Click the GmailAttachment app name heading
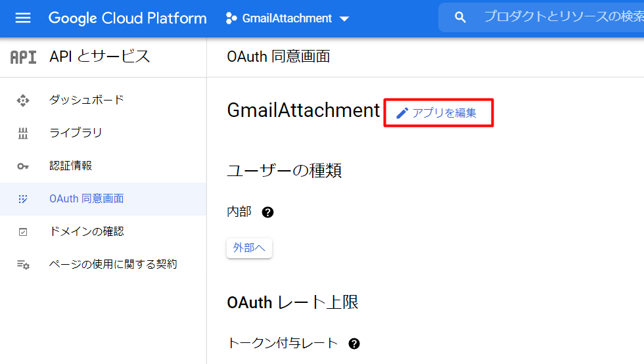The width and height of the screenshot is (644, 364). tap(304, 110)
